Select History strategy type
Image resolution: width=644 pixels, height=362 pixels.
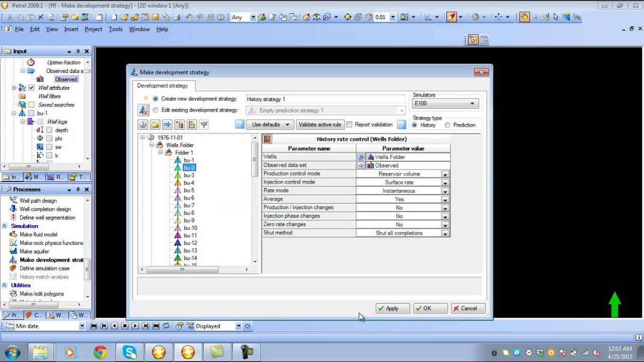[415, 125]
